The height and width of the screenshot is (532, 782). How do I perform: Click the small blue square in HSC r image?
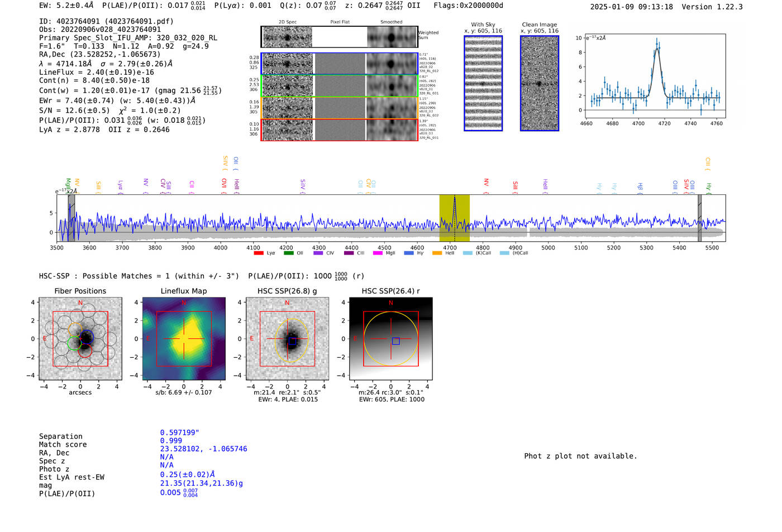tap(396, 341)
